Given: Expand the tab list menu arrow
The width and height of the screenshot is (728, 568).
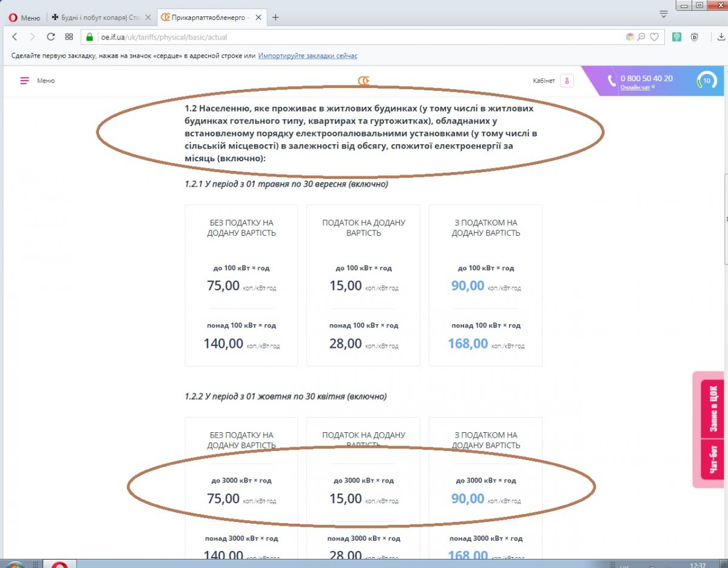Looking at the screenshot, I should tap(663, 14).
